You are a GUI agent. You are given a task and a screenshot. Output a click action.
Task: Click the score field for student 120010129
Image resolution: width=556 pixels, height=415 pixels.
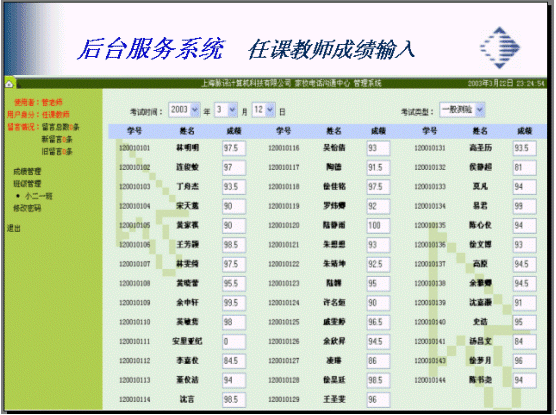tap(378, 400)
